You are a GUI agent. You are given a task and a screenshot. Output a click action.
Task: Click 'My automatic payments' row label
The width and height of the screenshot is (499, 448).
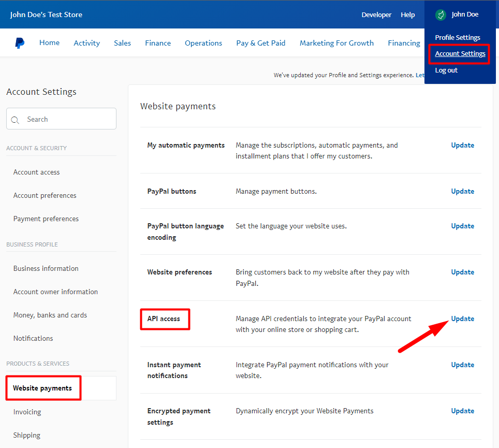[186, 145]
